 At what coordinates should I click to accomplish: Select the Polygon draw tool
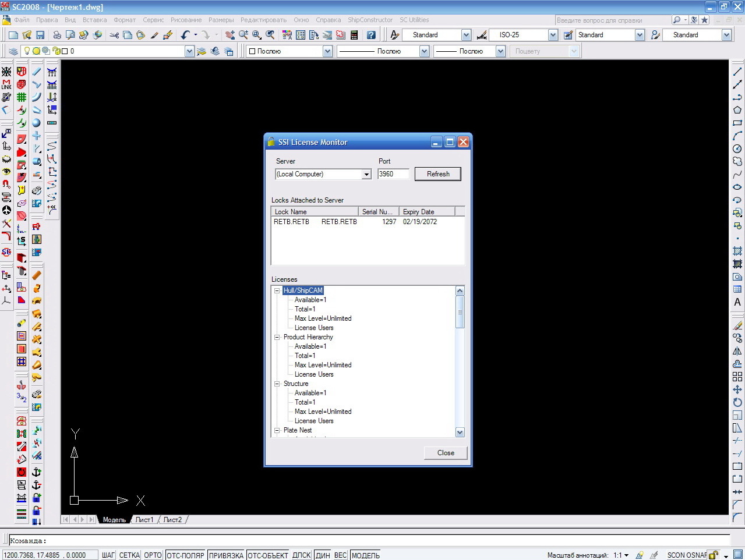(737, 110)
